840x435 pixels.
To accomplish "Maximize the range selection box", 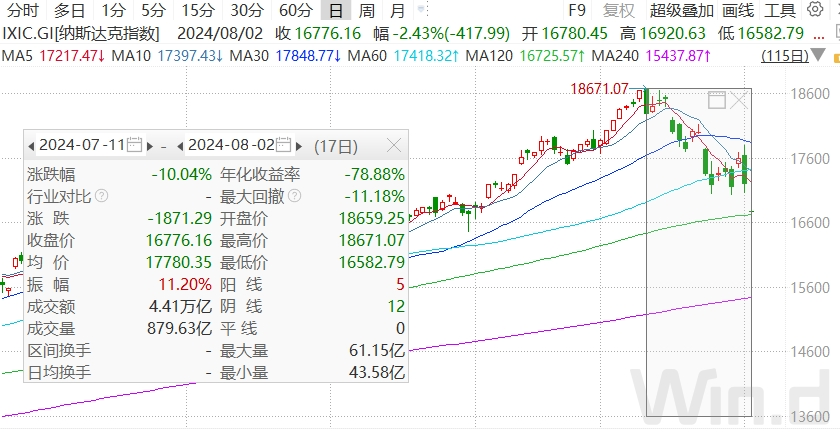I will pos(716,100).
